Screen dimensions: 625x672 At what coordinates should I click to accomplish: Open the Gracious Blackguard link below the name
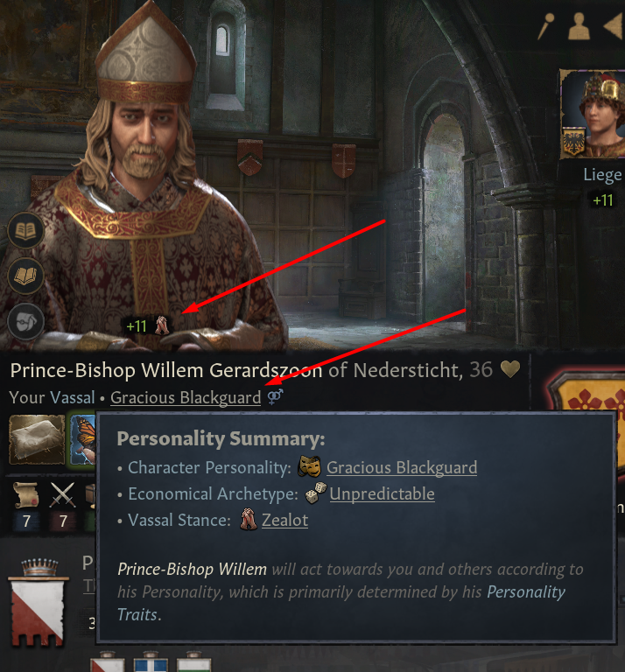point(186,398)
